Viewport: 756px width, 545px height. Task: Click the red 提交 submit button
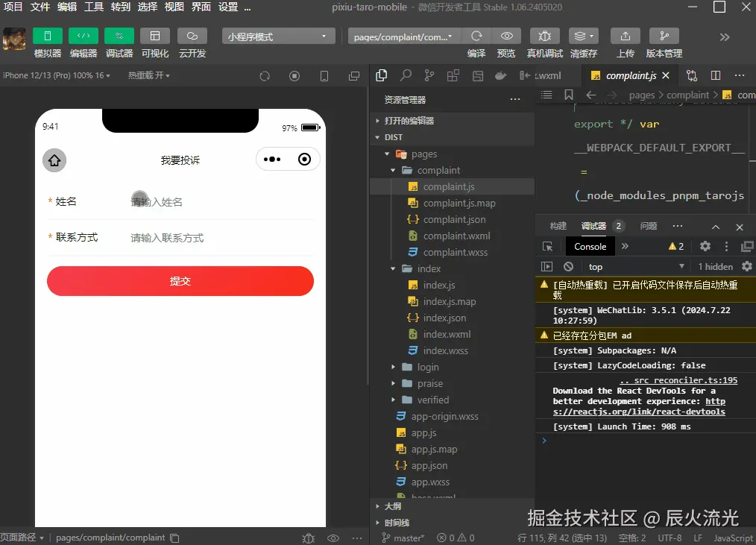[180, 281]
